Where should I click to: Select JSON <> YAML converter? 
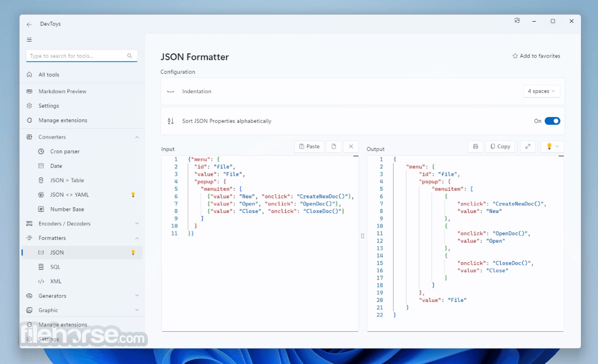(x=83, y=195)
